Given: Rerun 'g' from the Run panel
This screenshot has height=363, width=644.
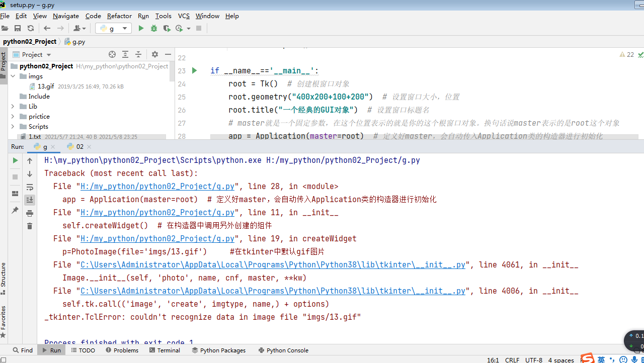Looking at the screenshot, I should point(15,161).
